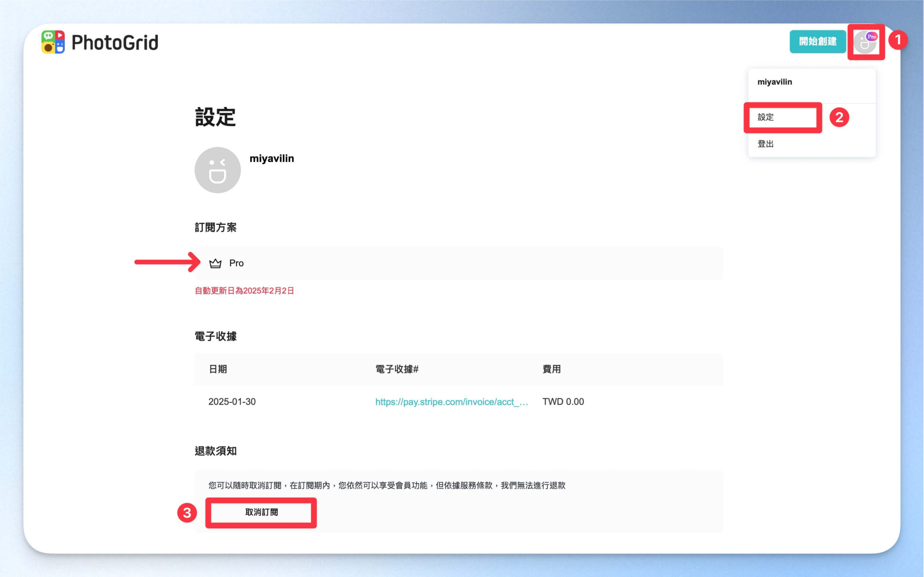Click the 取消訂閱 button
The image size is (924, 577).
click(261, 512)
